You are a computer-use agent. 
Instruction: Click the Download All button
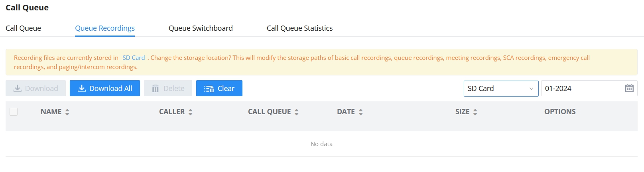tap(105, 89)
